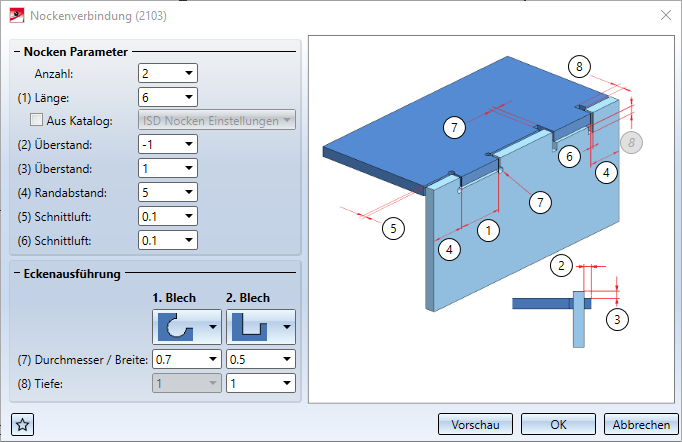Confirm with the OK button

coord(558,424)
